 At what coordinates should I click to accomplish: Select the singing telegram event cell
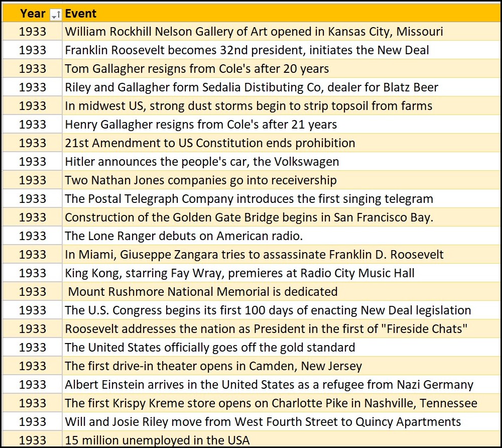(x=249, y=199)
